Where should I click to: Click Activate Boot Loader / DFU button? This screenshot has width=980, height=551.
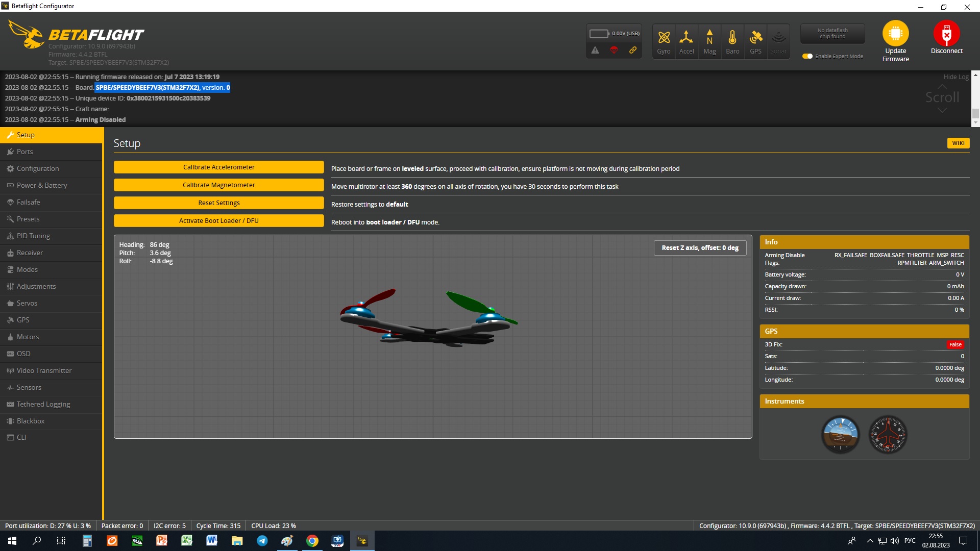tap(218, 220)
